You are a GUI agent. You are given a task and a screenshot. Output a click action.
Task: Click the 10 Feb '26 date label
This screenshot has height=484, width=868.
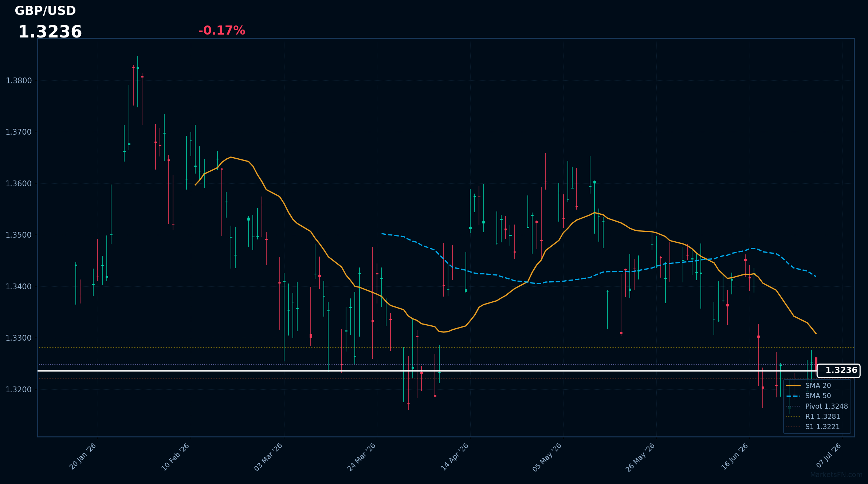(x=176, y=457)
